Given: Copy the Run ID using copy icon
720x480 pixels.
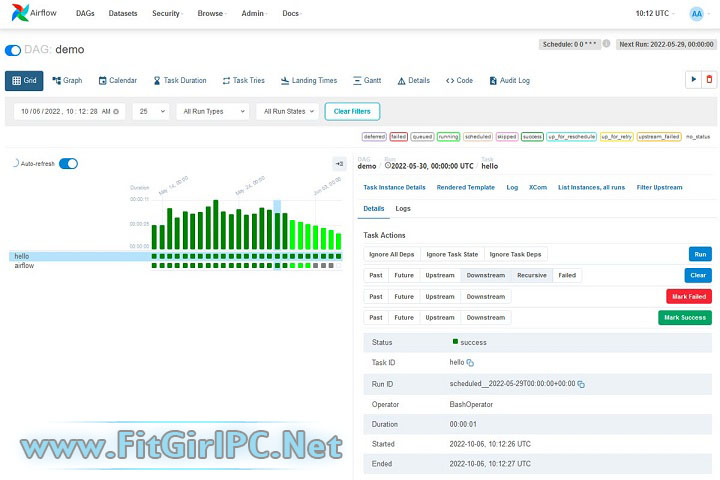Looking at the screenshot, I should [x=580, y=384].
